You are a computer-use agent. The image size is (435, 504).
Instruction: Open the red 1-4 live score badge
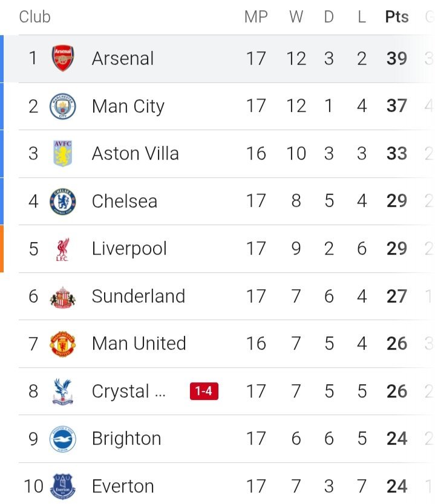204,391
